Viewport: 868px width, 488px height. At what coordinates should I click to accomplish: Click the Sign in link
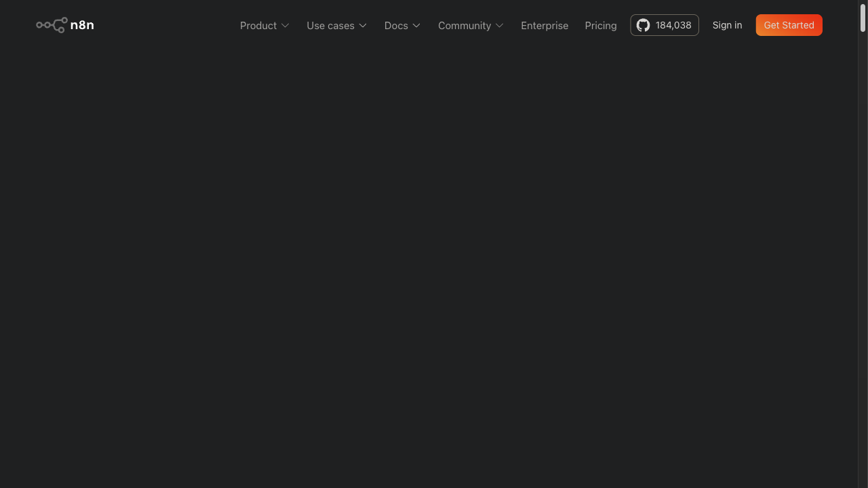[x=727, y=25]
